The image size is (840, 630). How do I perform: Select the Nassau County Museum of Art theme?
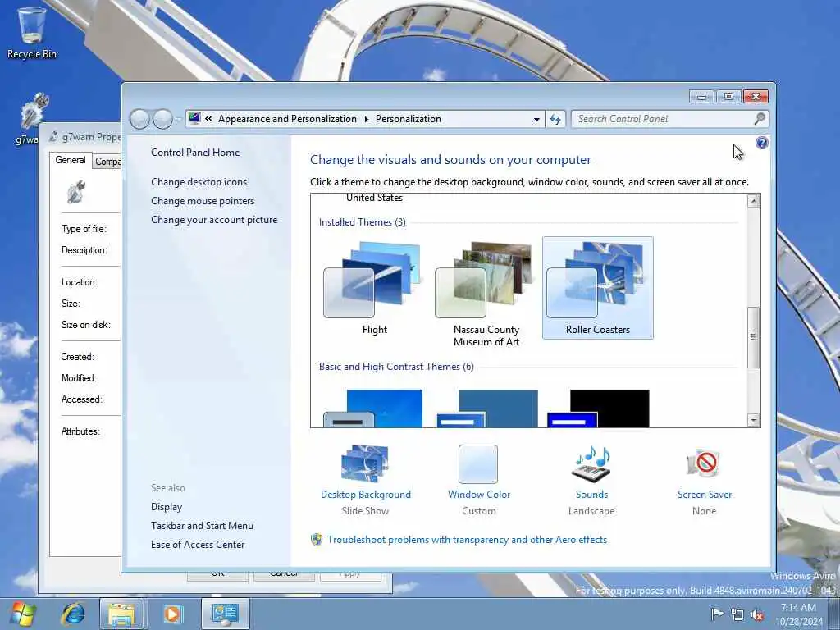486,294
